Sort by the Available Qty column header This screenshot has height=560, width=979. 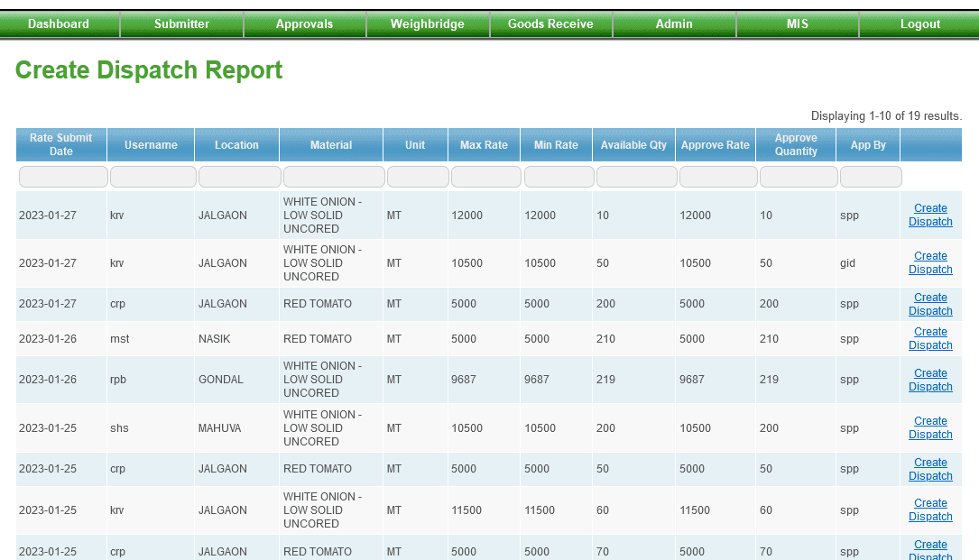[633, 144]
